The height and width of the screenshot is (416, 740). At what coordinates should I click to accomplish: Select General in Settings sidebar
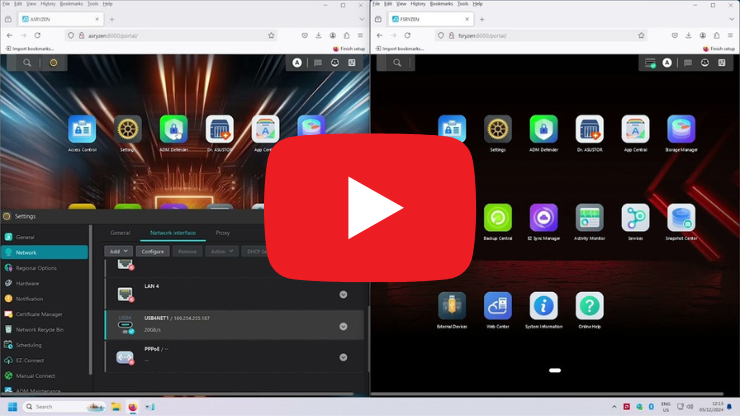click(44, 237)
